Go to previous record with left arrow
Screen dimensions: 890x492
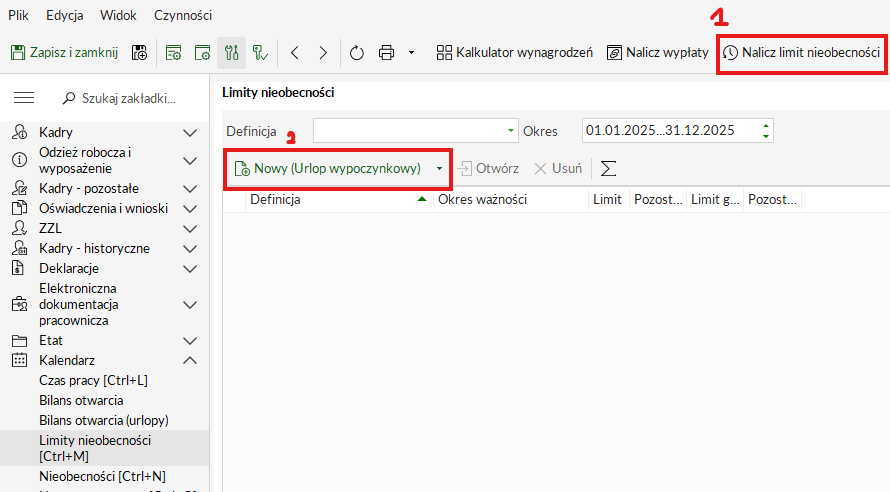pos(294,52)
